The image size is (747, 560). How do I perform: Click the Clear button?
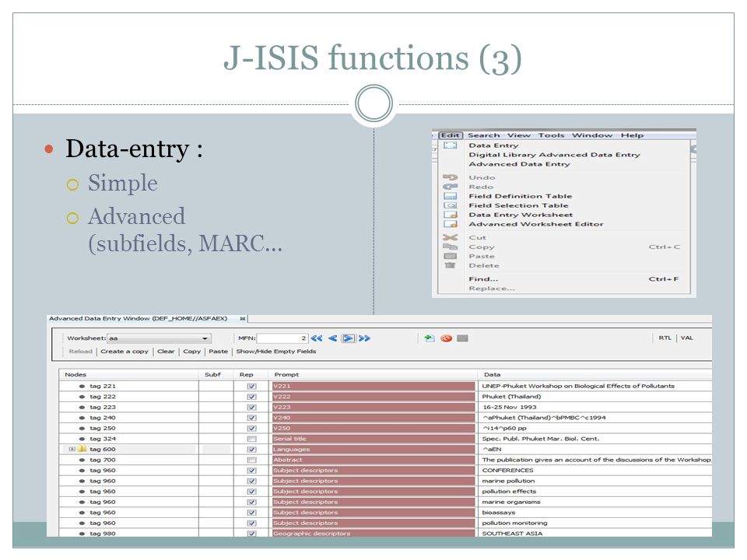point(166,352)
